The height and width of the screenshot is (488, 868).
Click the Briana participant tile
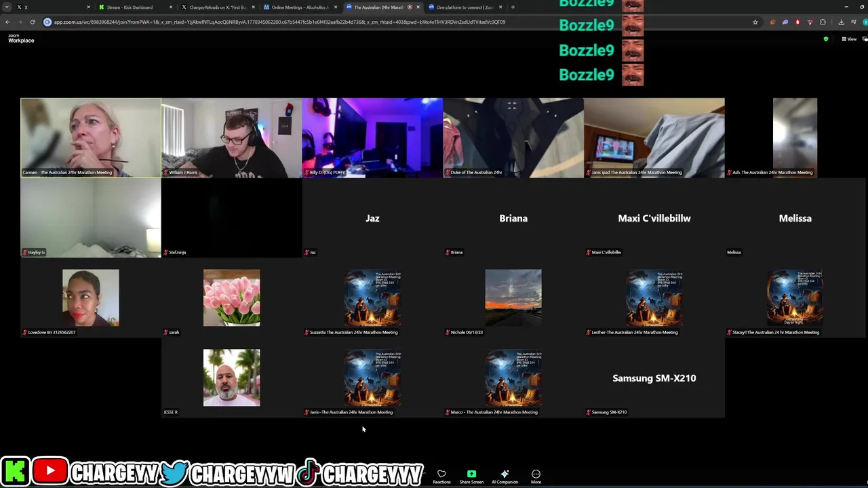click(x=513, y=218)
